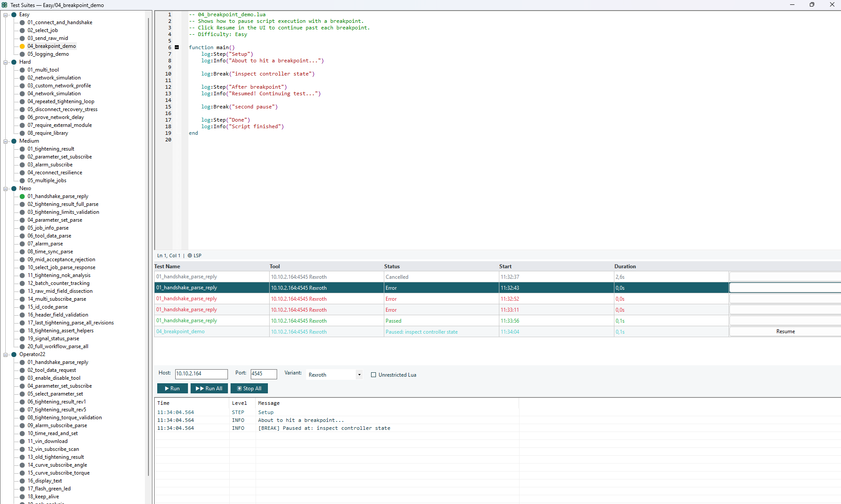Select the Error result row at 11:33:11

point(497,310)
